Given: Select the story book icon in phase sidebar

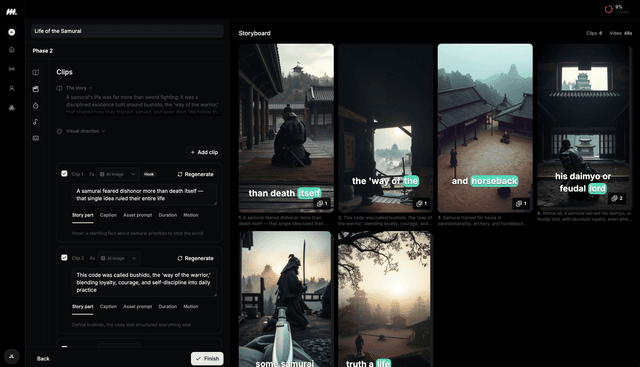Looking at the screenshot, I should pyautogui.click(x=36, y=72).
